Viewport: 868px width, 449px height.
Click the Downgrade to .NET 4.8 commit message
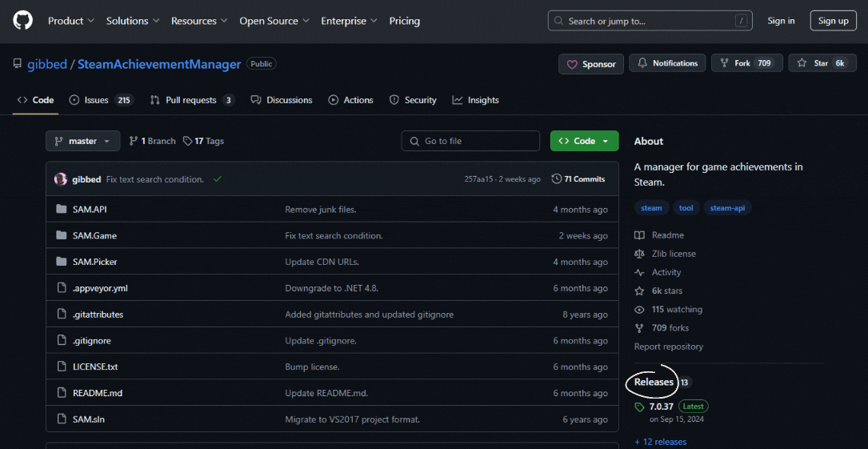pyautogui.click(x=331, y=288)
